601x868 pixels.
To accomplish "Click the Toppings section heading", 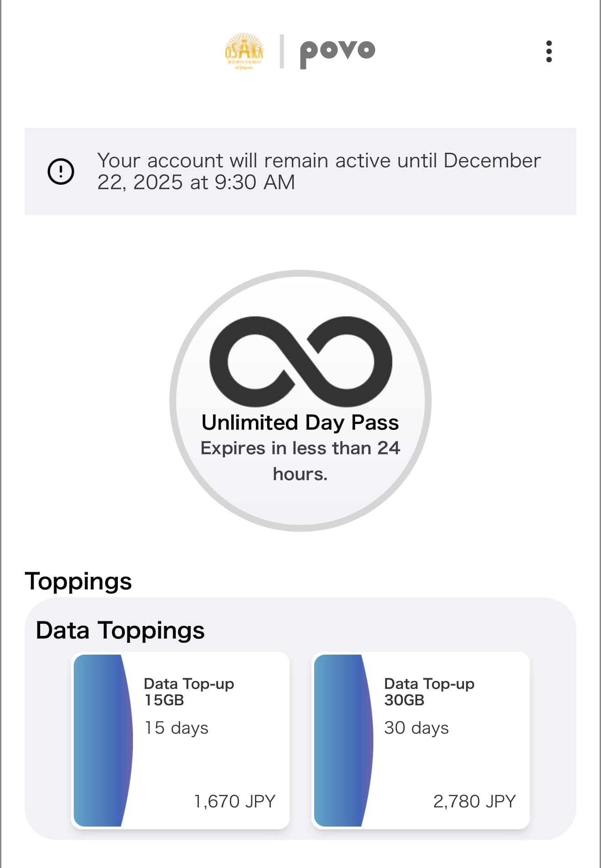I will point(78,581).
